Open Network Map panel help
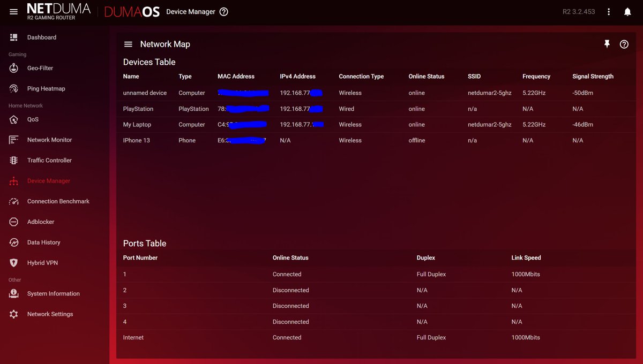The height and width of the screenshot is (364, 643). coord(624,44)
